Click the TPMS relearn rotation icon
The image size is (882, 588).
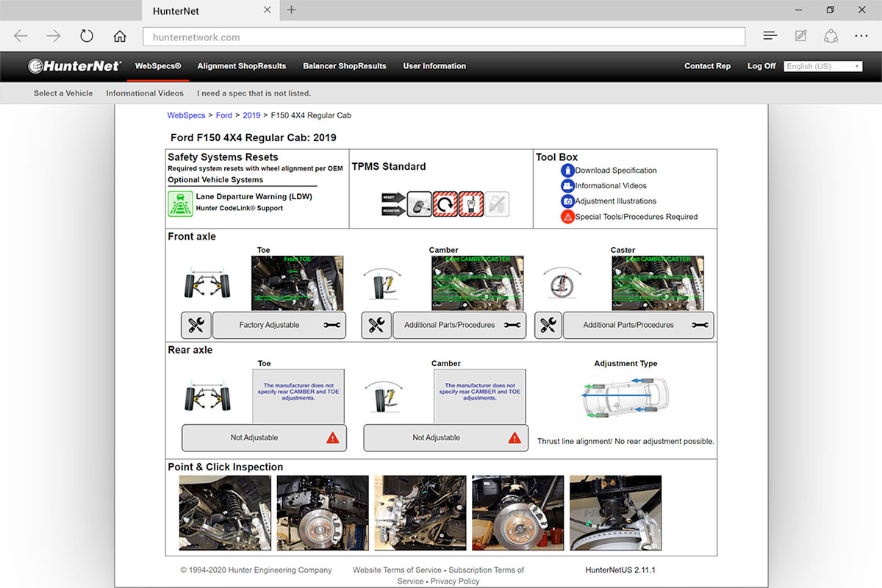(x=445, y=204)
